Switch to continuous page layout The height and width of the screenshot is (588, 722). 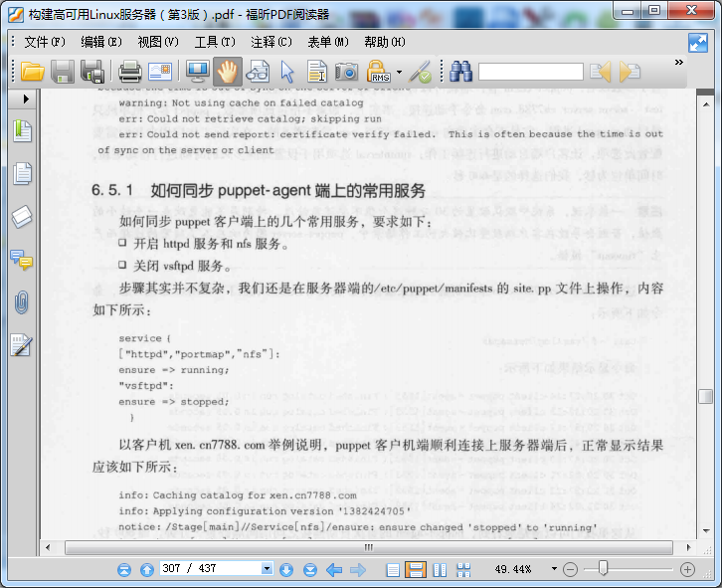pyautogui.click(x=416, y=570)
